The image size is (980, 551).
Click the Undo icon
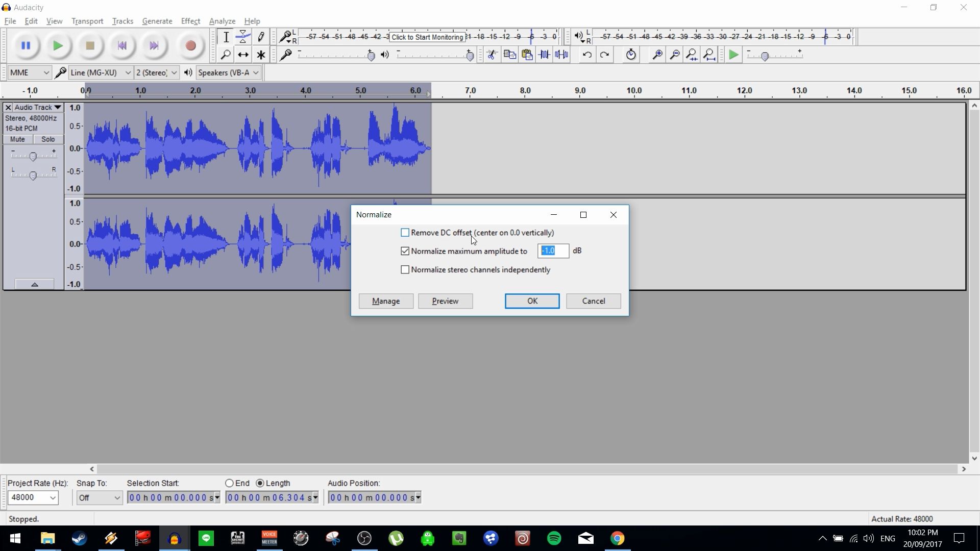(x=587, y=55)
